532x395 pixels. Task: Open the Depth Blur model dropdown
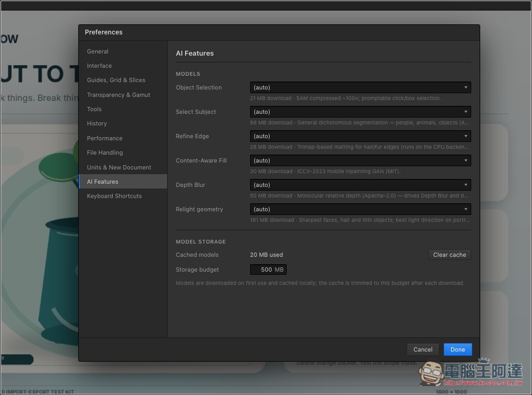tap(360, 185)
